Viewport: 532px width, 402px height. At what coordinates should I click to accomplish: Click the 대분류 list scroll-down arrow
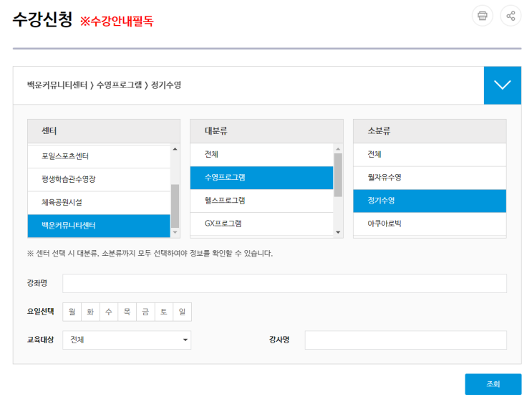coord(338,232)
